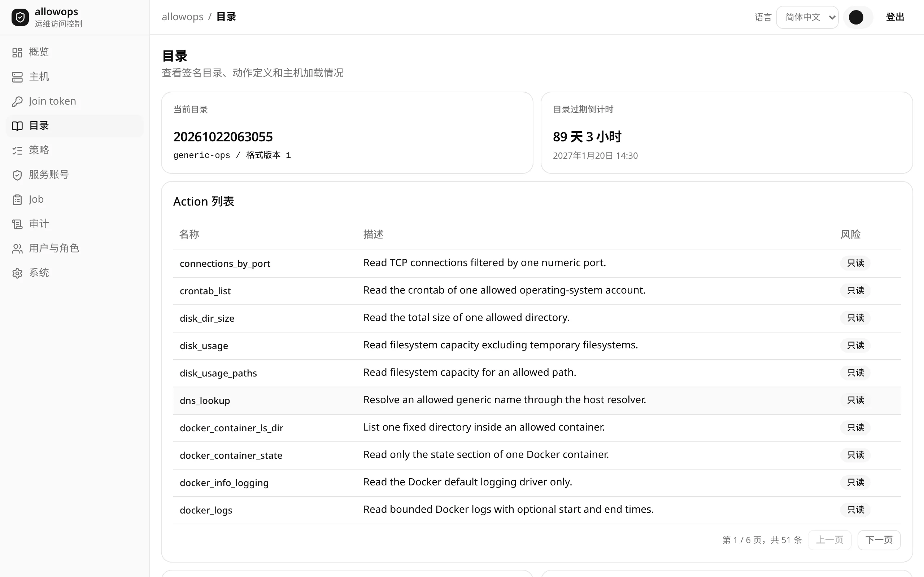Open the 用户与角色 users icon
The image size is (924, 577).
point(17,248)
